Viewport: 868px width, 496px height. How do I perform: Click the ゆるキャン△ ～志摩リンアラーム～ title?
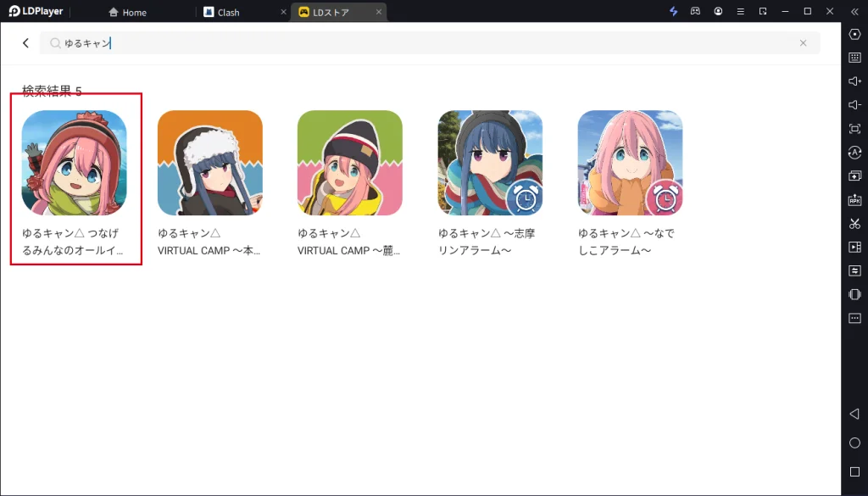[487, 242]
